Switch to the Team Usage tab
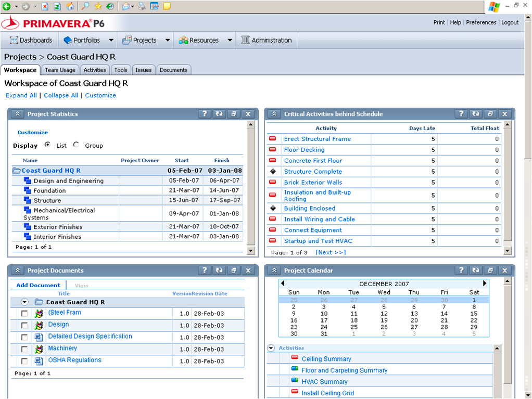Image resolution: width=532 pixels, height=399 pixels. [60, 70]
